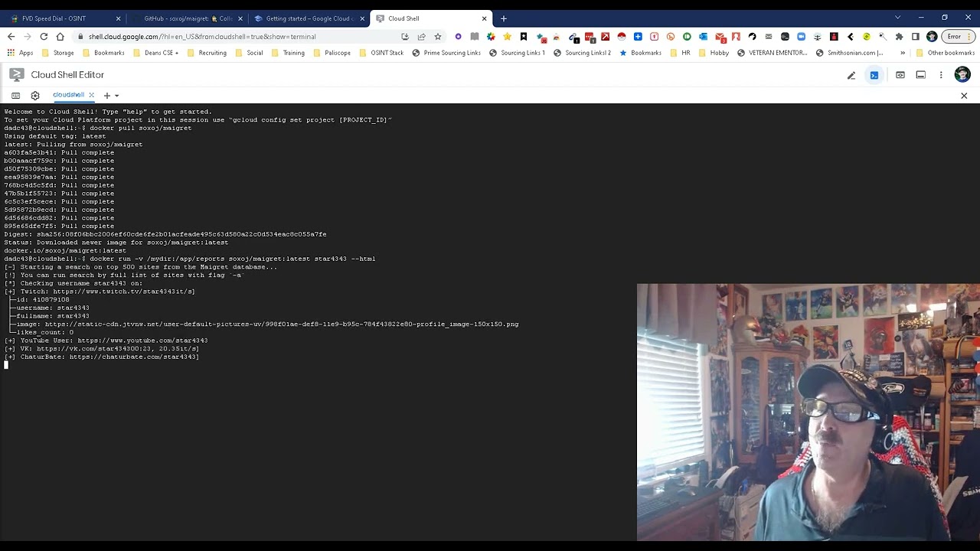The image size is (980, 551).
Task: Bookmark this page with the star icon
Action: click(437, 37)
